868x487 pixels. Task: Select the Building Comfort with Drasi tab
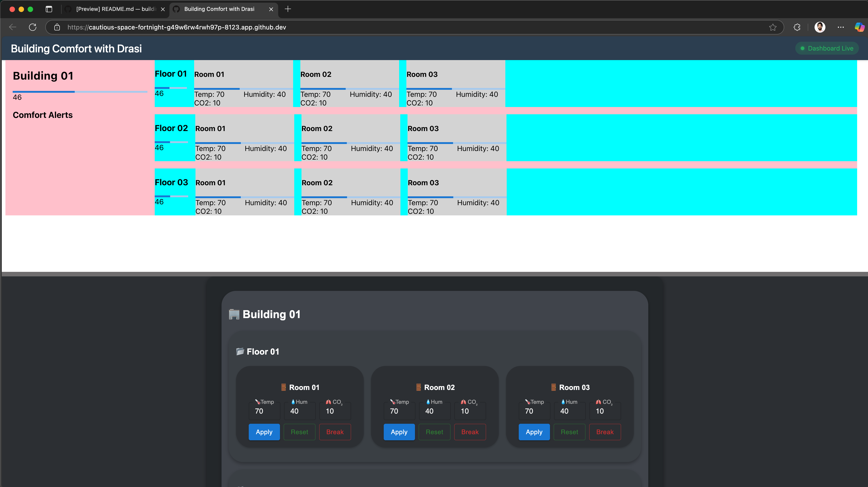pos(219,9)
